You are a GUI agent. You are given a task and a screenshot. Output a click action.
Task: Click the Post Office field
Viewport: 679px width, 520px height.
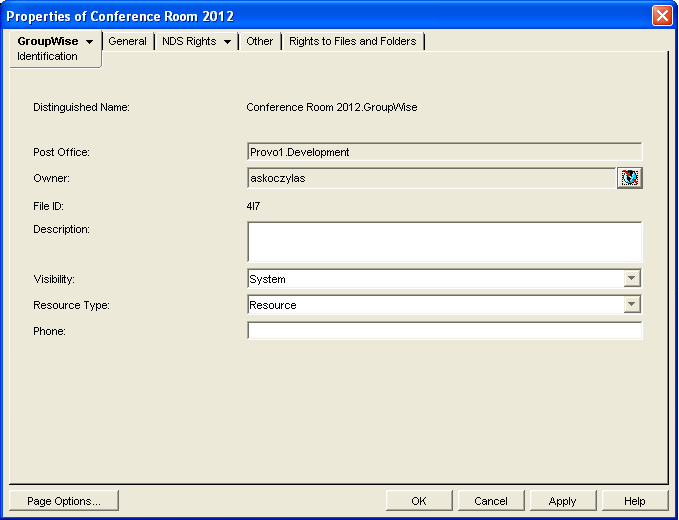click(444, 152)
